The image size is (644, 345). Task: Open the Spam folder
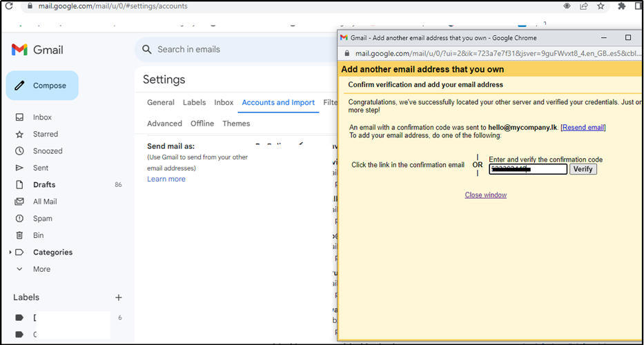click(43, 218)
